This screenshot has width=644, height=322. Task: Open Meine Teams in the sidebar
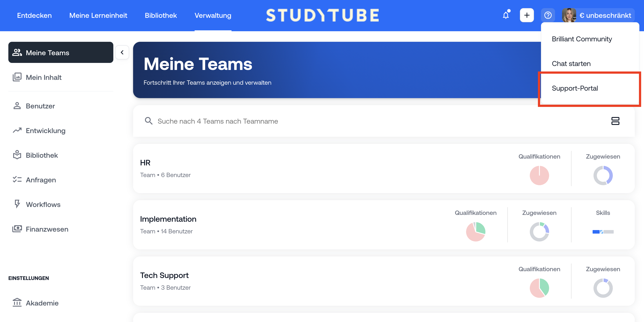point(61,52)
